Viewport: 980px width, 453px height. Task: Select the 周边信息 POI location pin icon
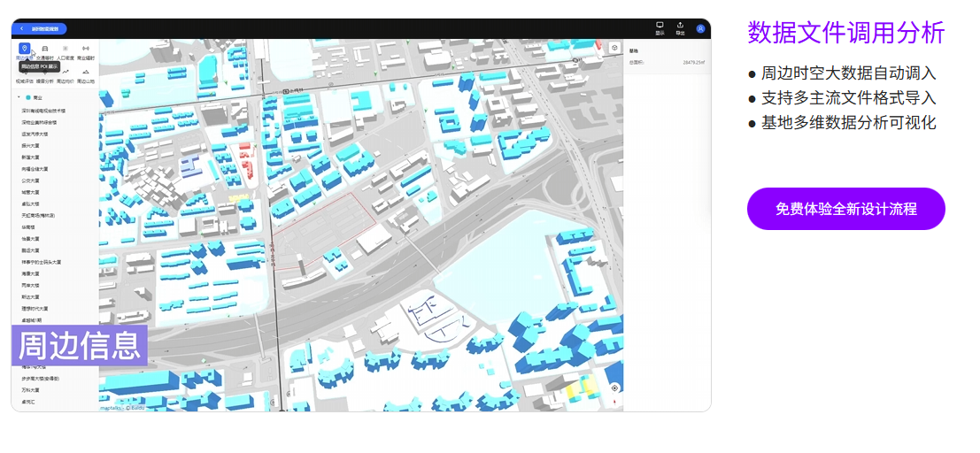point(24,49)
